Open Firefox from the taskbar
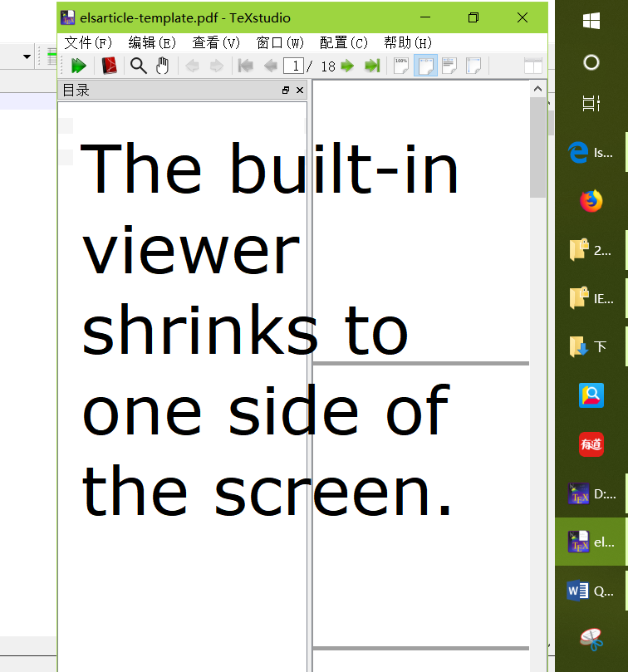The image size is (628, 672). pos(591,201)
